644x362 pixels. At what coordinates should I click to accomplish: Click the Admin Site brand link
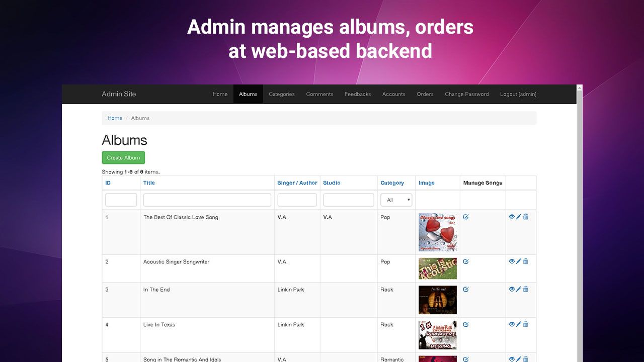tap(119, 94)
